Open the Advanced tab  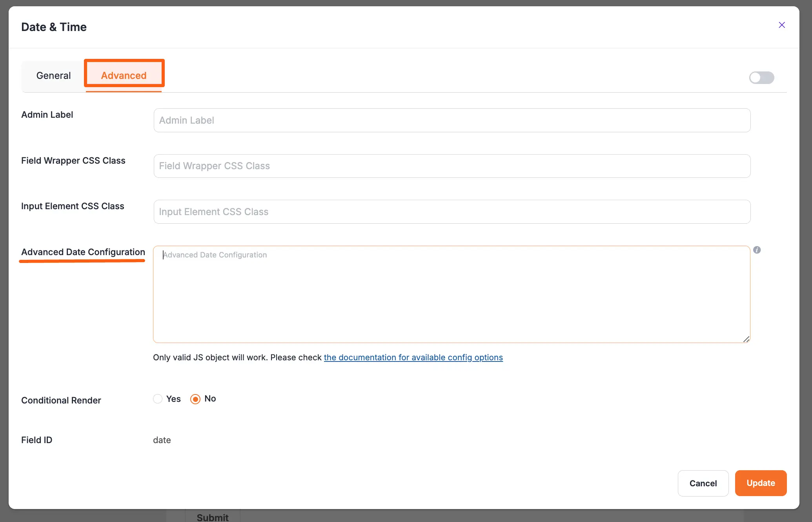tap(124, 75)
